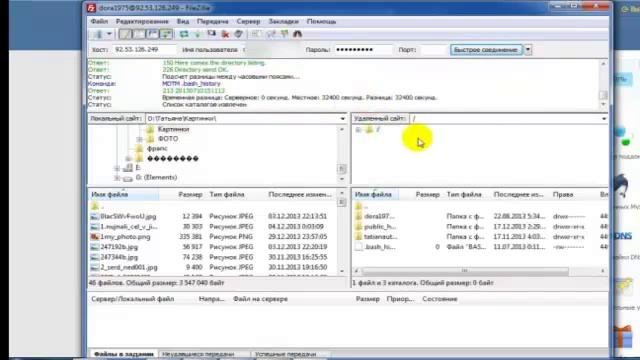Click the Порт input field
This screenshot has height=360, width=640.
click(x=433, y=50)
